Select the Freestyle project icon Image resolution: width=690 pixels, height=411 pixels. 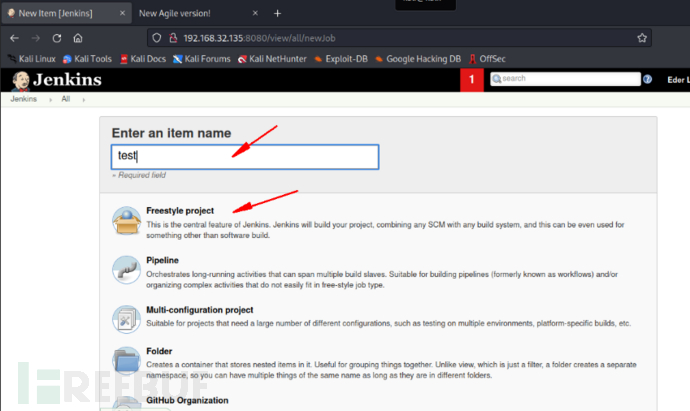pyautogui.click(x=126, y=221)
